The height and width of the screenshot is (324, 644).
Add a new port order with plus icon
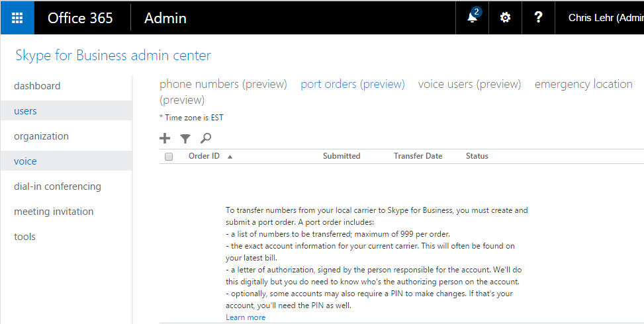[165, 138]
